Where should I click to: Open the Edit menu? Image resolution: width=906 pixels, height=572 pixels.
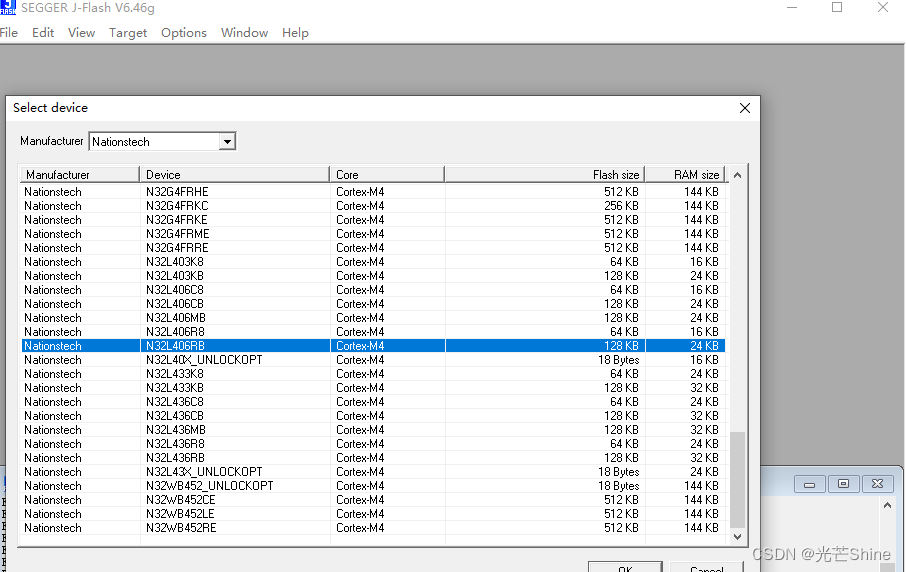(43, 32)
